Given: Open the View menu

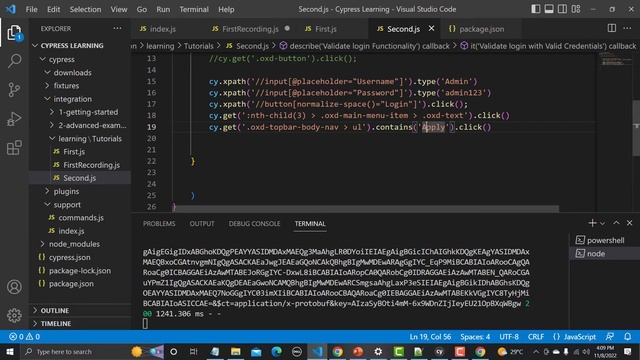Looking at the screenshot, I should [x=119, y=9].
